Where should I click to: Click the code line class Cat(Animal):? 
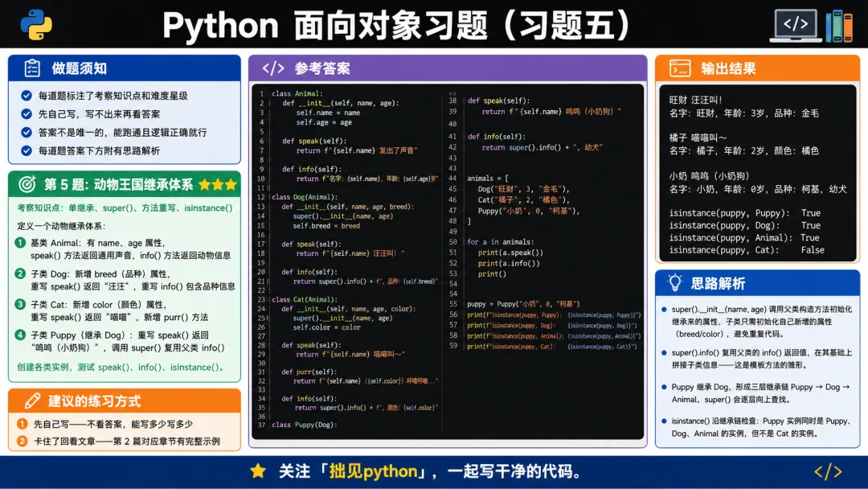305,299
